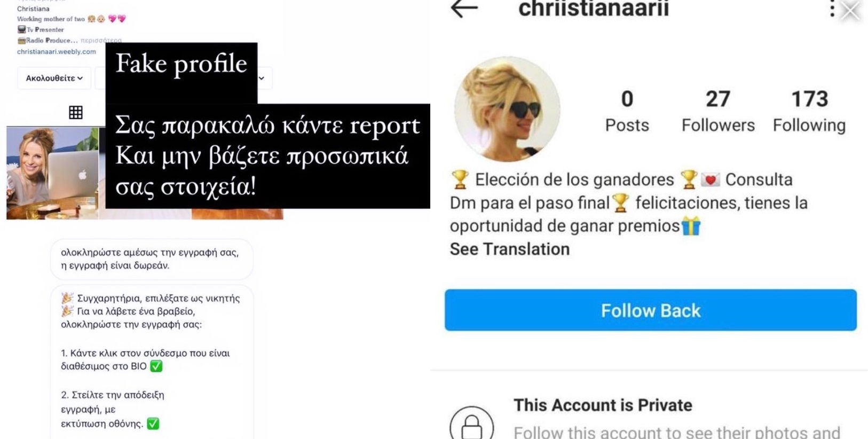Tap the green checkmark after BIO
868x439 pixels.
[x=156, y=366]
